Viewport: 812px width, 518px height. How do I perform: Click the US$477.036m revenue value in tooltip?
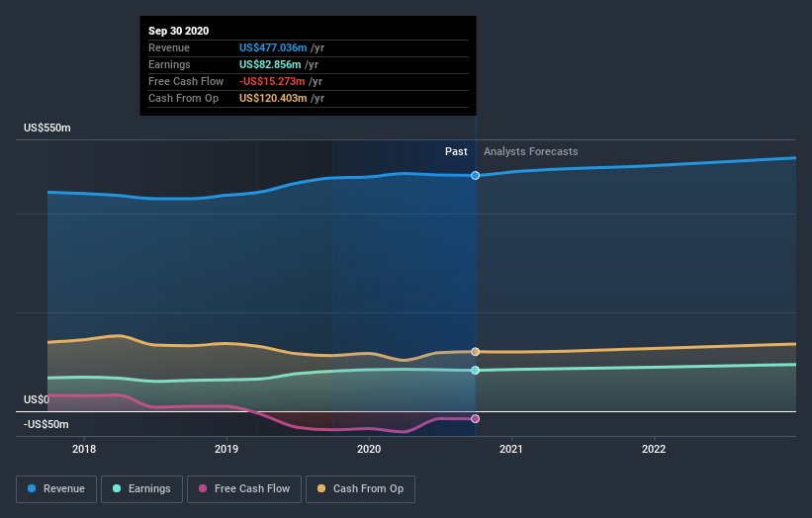click(273, 47)
